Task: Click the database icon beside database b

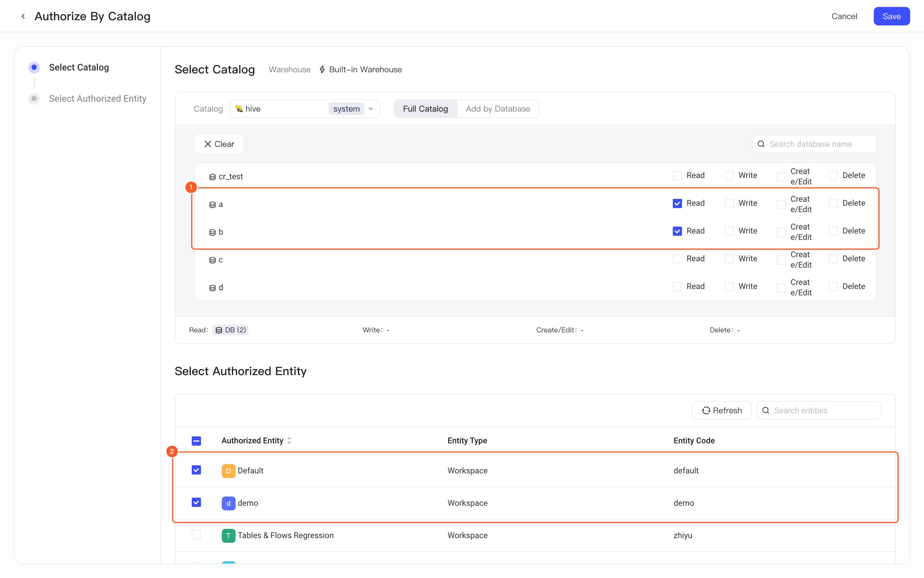Action: 212,232
